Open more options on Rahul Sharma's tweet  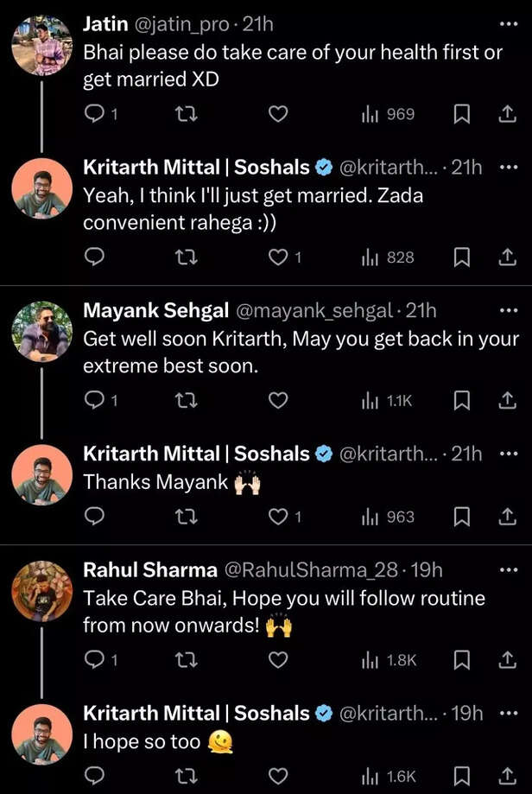coord(508,569)
